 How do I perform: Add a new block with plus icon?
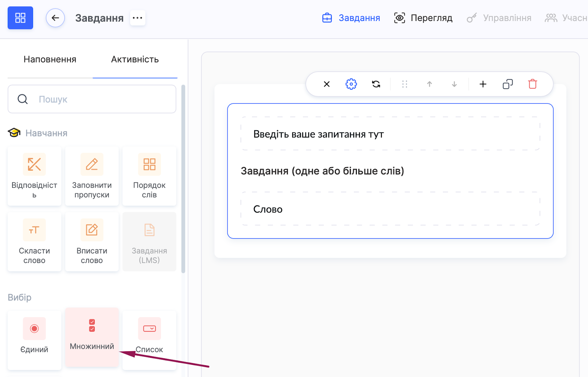coord(483,84)
